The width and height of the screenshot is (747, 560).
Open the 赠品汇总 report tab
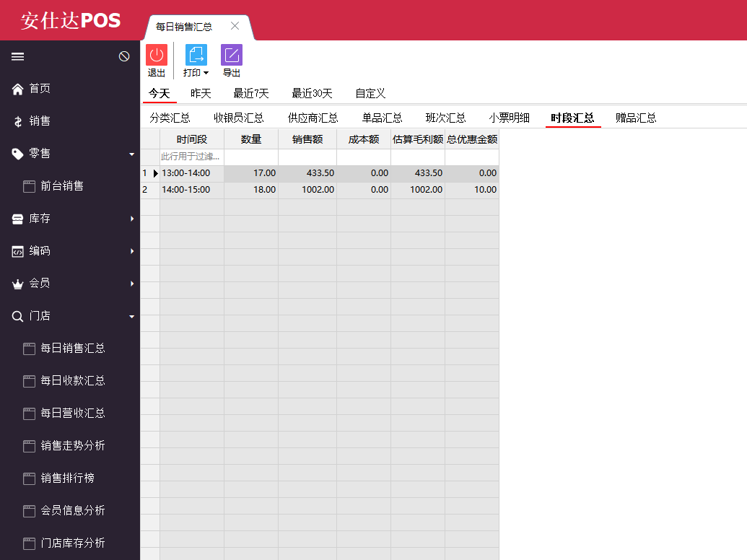click(x=636, y=118)
